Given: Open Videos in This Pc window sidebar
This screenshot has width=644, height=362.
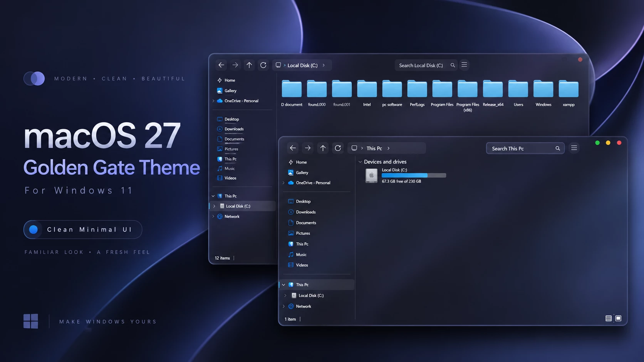Looking at the screenshot, I should 298,265.
